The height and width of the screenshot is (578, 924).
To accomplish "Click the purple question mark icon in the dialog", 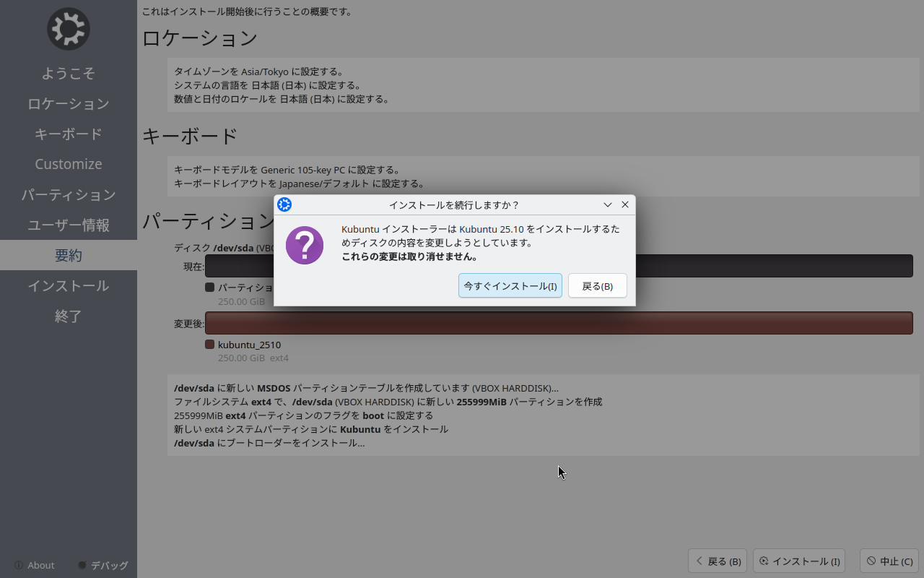I will click(x=305, y=245).
